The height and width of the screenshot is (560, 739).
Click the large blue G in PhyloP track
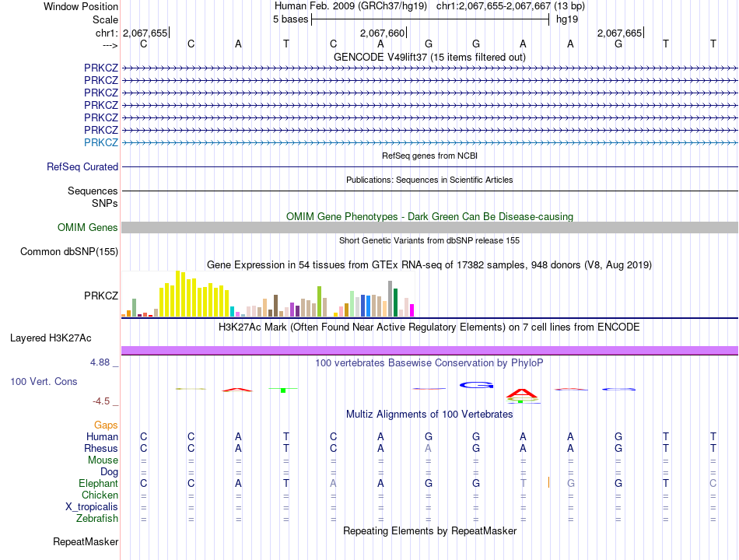(x=477, y=385)
